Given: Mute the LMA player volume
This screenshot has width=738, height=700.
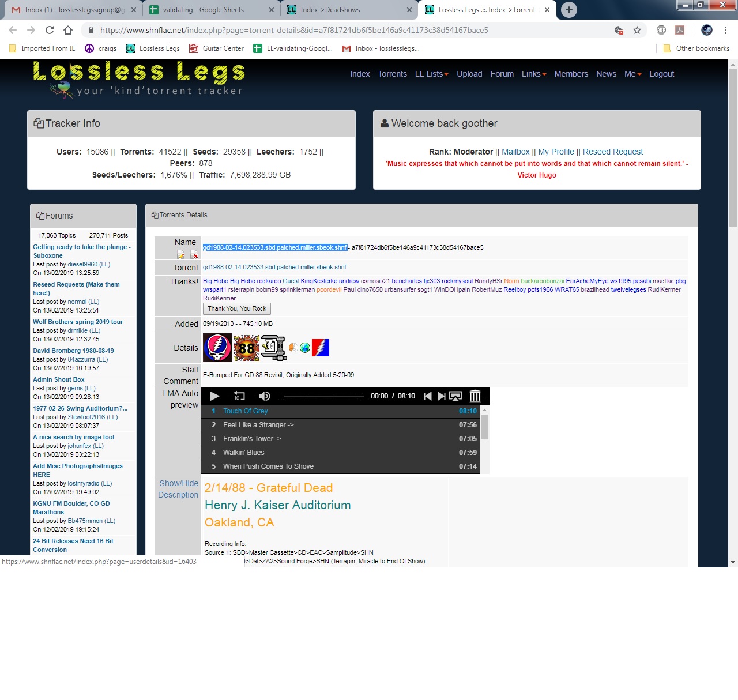Looking at the screenshot, I should tap(264, 396).
